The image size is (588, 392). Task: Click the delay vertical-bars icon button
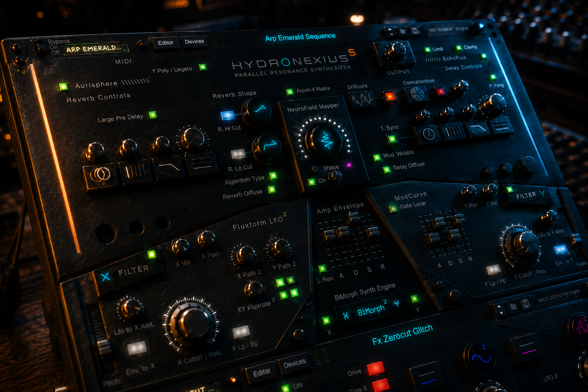coord(453,131)
